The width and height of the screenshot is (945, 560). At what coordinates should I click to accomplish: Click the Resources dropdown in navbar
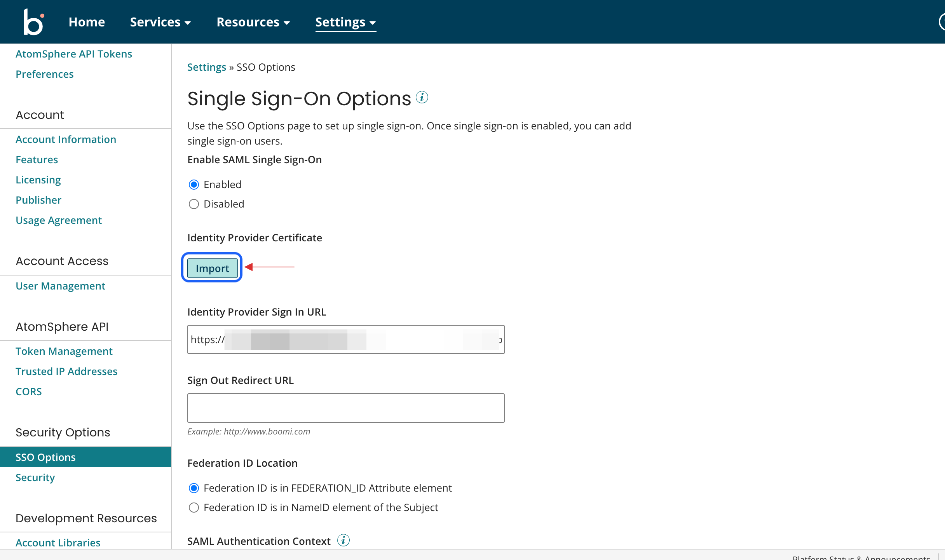253,21
